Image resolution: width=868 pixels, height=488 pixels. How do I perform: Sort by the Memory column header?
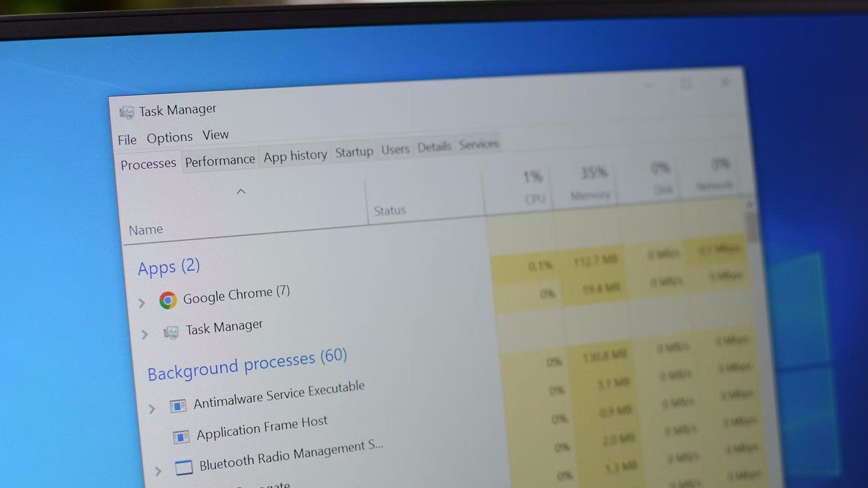point(590,196)
